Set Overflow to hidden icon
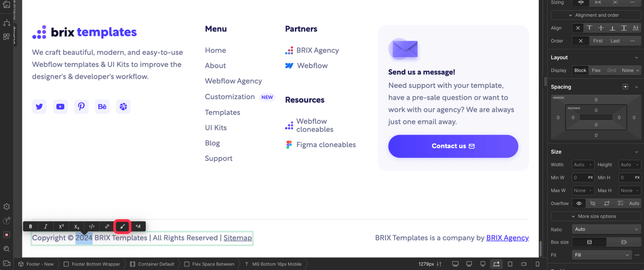The height and width of the screenshot is (270, 644). coord(593,203)
